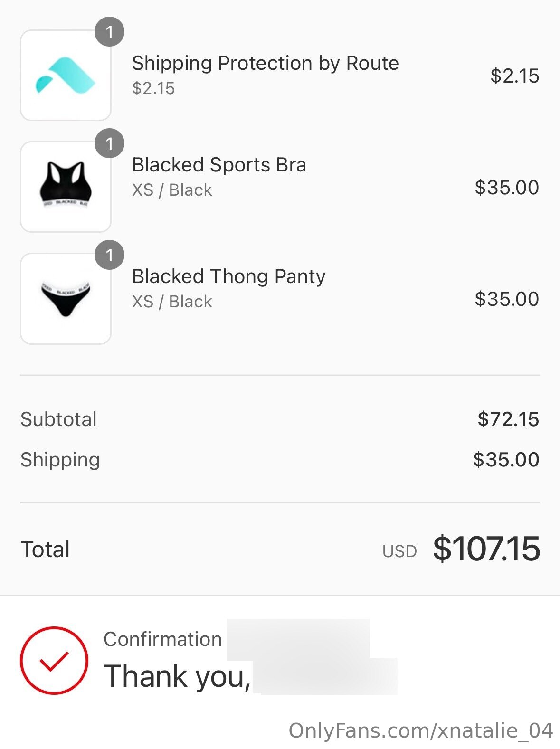The width and height of the screenshot is (560, 749).
Task: Select the $72.15 subtotal amount
Action: pos(508,419)
